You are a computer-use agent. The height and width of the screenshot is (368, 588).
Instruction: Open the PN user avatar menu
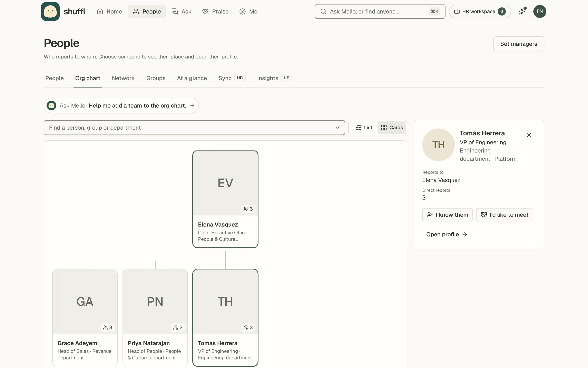point(539,11)
